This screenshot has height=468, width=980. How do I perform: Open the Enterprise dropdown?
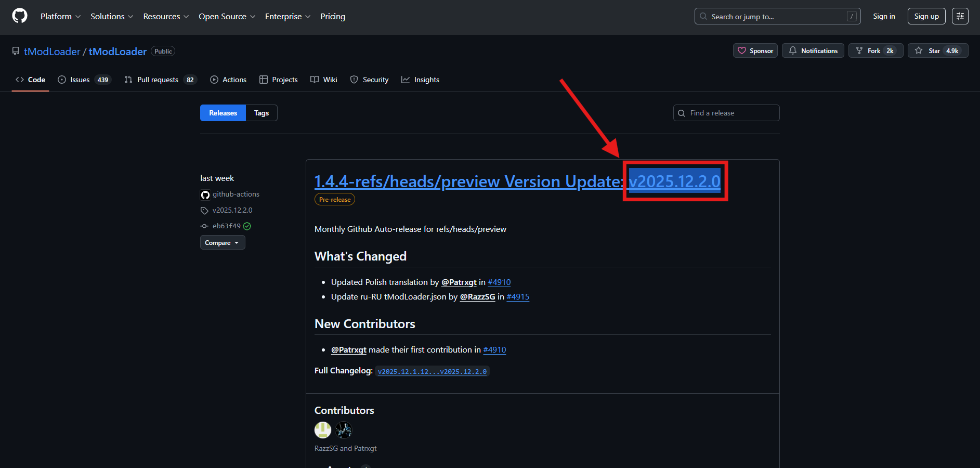[288, 17]
